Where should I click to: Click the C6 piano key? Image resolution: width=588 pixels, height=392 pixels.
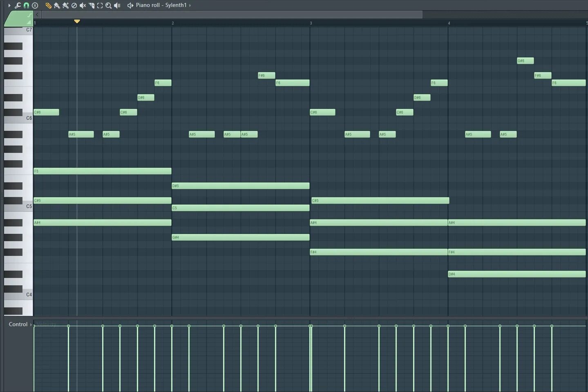[18, 119]
